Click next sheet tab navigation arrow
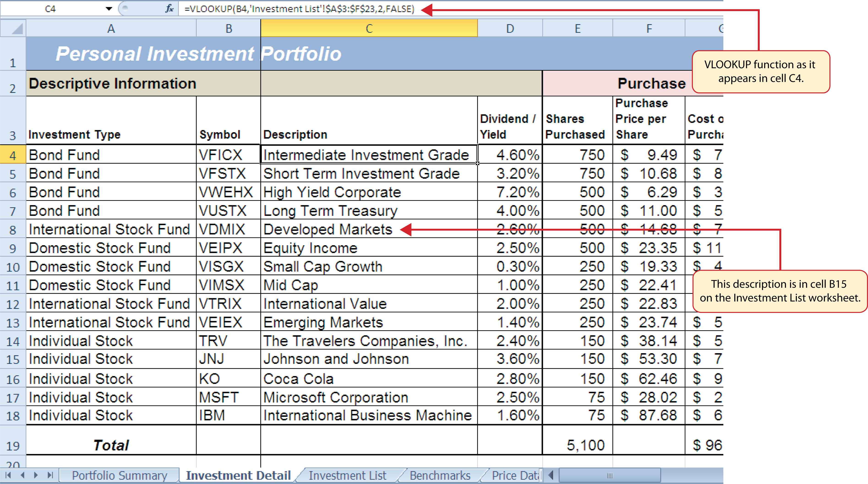Image resolution: width=868 pixels, height=484 pixels. pos(36,475)
